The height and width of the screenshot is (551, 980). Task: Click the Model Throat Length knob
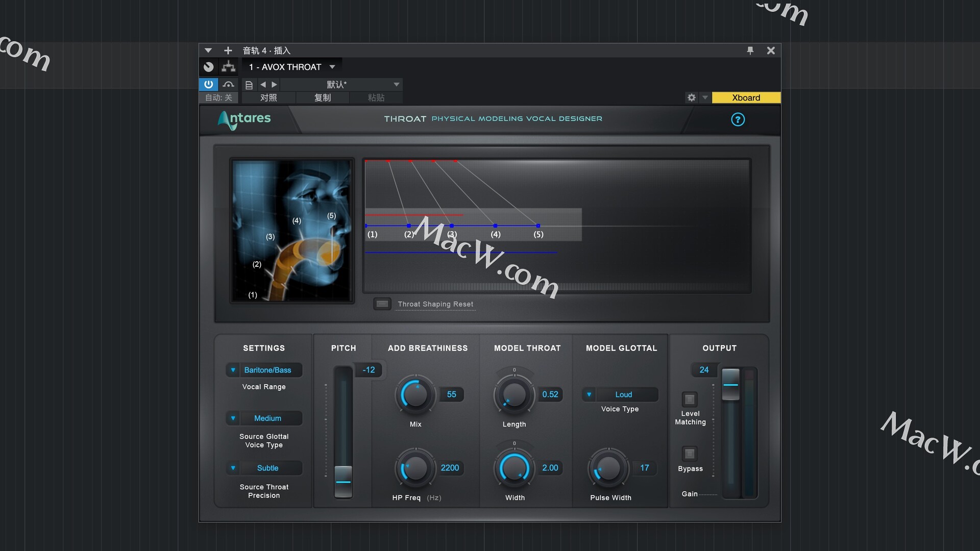(x=514, y=395)
